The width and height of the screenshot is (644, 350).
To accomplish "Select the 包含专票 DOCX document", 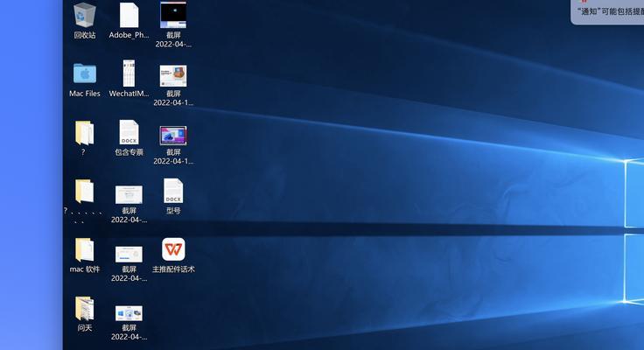I will [129, 132].
